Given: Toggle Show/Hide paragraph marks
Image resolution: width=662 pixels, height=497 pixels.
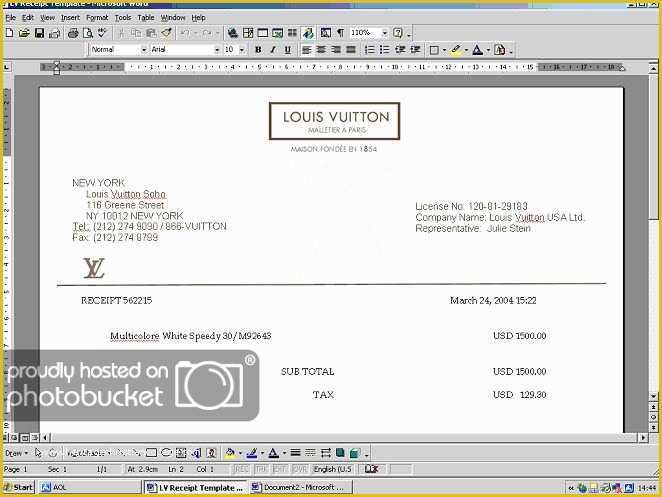Looking at the screenshot, I should [340, 33].
